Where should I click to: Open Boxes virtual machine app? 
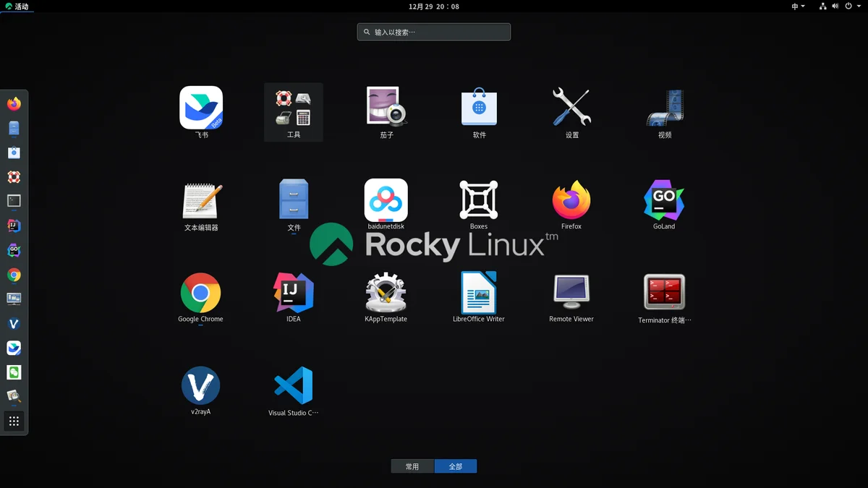point(479,205)
